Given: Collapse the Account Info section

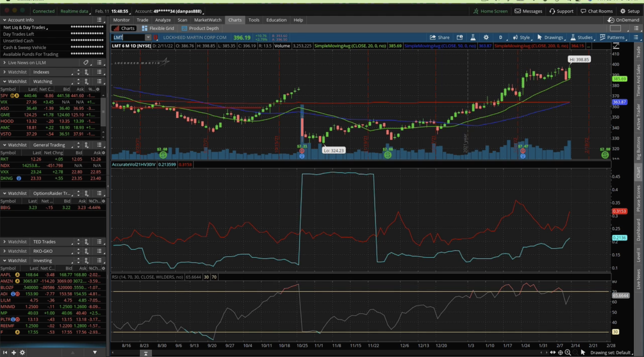Looking at the screenshot, I should coord(5,20).
